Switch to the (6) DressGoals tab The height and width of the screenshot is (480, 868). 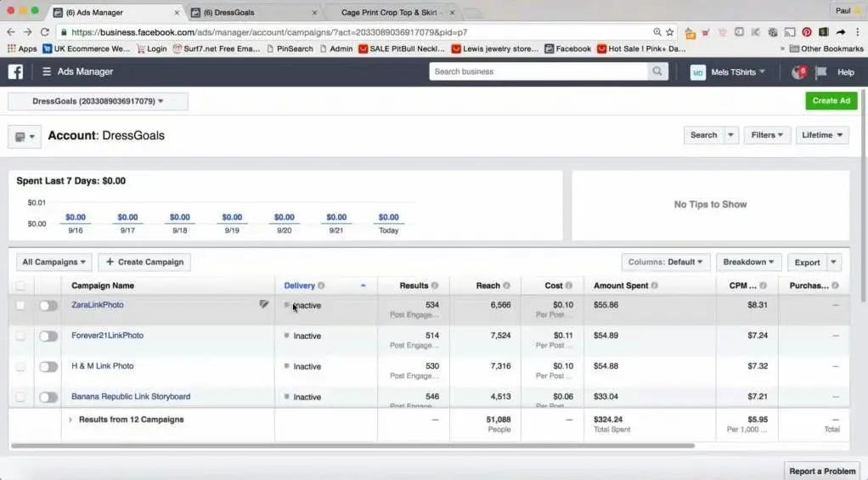pyautogui.click(x=253, y=12)
